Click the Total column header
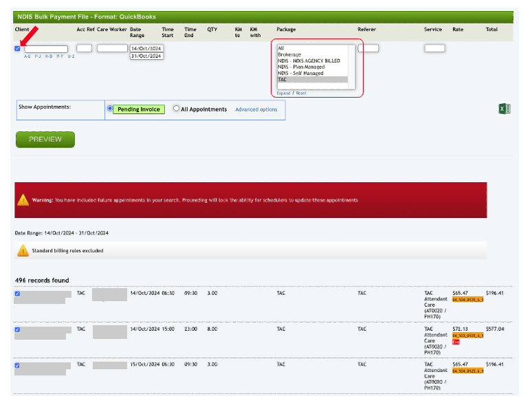The height and width of the screenshot is (405, 532). click(x=491, y=30)
